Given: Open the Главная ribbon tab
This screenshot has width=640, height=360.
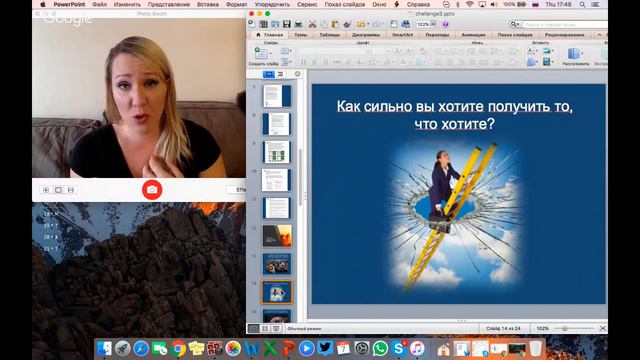Looking at the screenshot, I should coord(269,35).
